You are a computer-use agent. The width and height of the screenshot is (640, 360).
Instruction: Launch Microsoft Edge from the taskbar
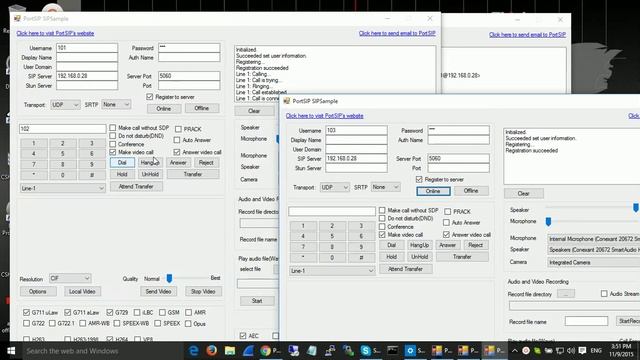(193, 351)
